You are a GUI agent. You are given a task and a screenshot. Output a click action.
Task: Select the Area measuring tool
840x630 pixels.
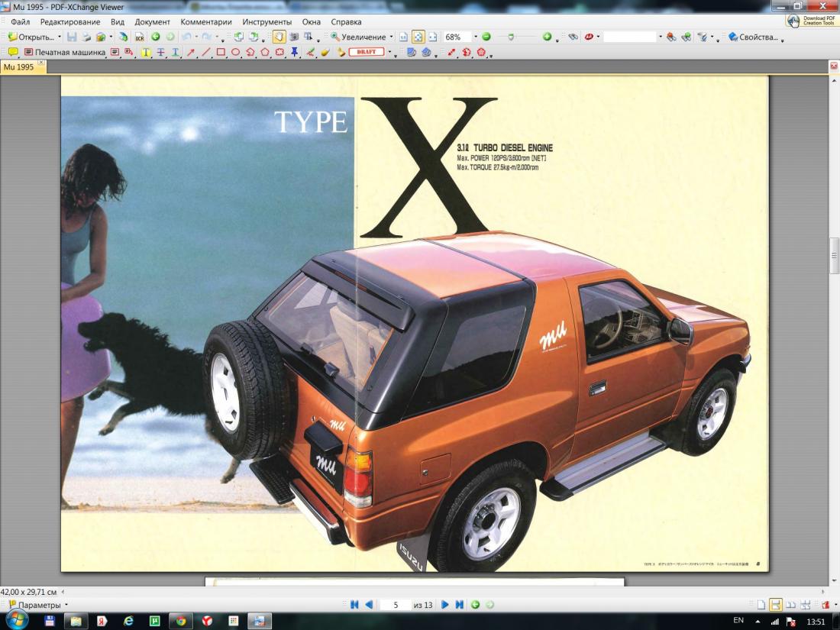481,52
